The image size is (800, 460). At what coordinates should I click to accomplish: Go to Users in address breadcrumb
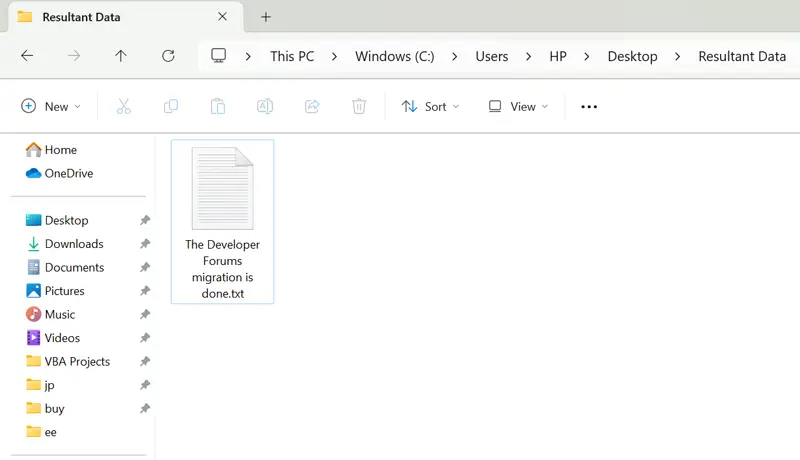coord(492,56)
